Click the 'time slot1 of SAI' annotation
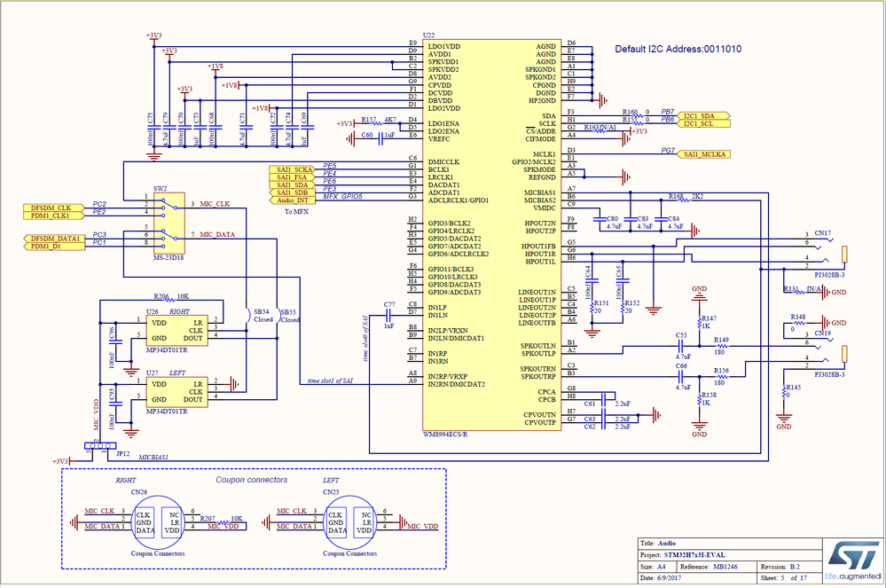Screen dimensions: 886x588 click(x=330, y=380)
